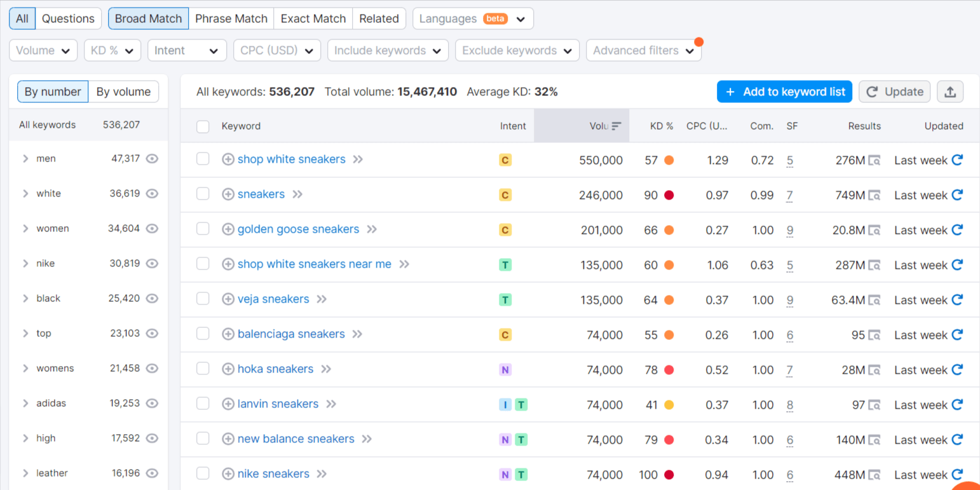Add 'golden goose sneakers' via plus icon
Viewport: 980px width, 490px height.
228,229
